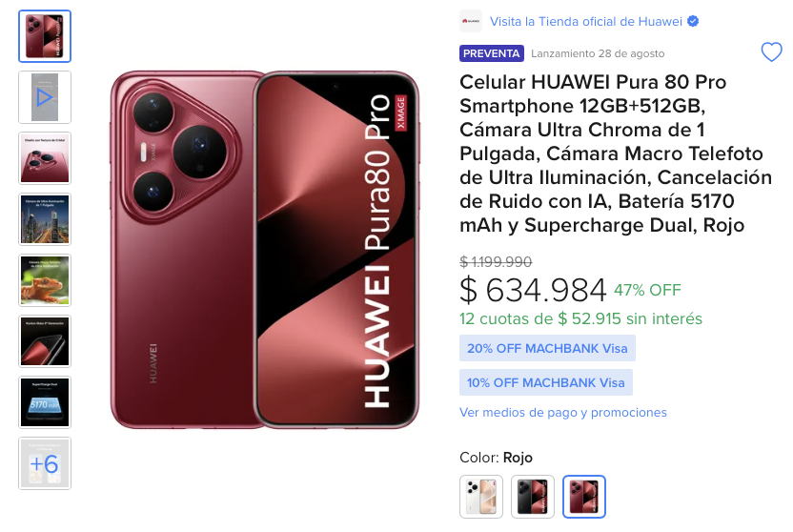The height and width of the screenshot is (532, 793).
Task: Select the first red phone thumbnail
Action: 45,36
